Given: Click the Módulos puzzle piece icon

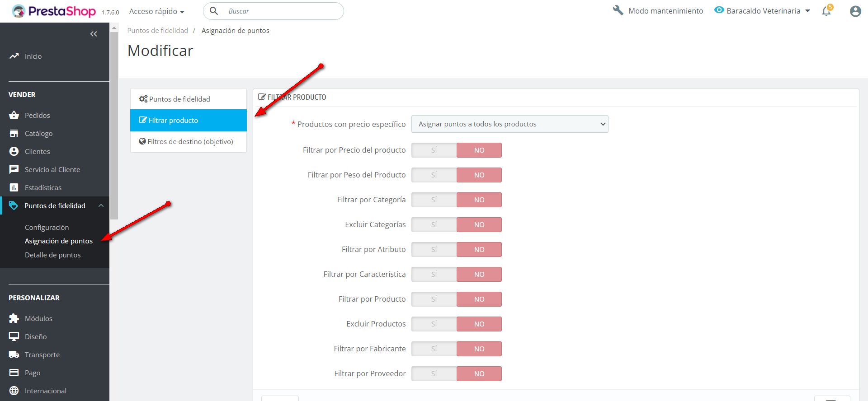Looking at the screenshot, I should pyautogui.click(x=14, y=318).
